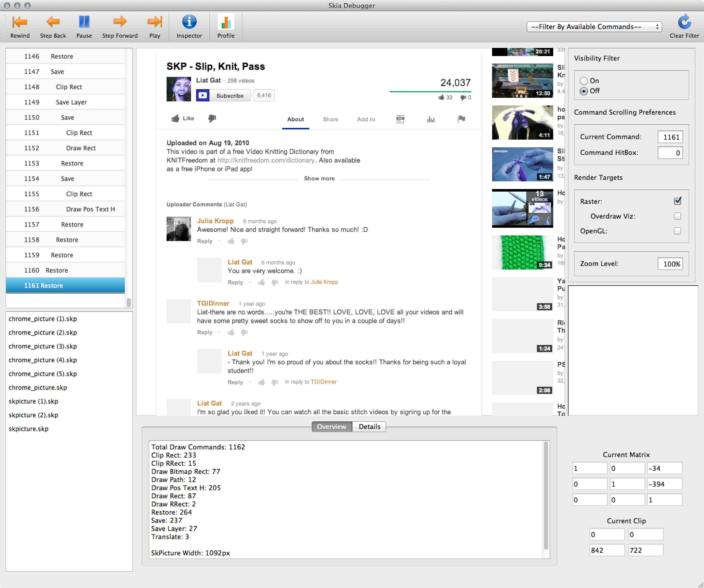Open file skpicture.skp
This screenshot has height=588, width=704.
coord(29,429)
